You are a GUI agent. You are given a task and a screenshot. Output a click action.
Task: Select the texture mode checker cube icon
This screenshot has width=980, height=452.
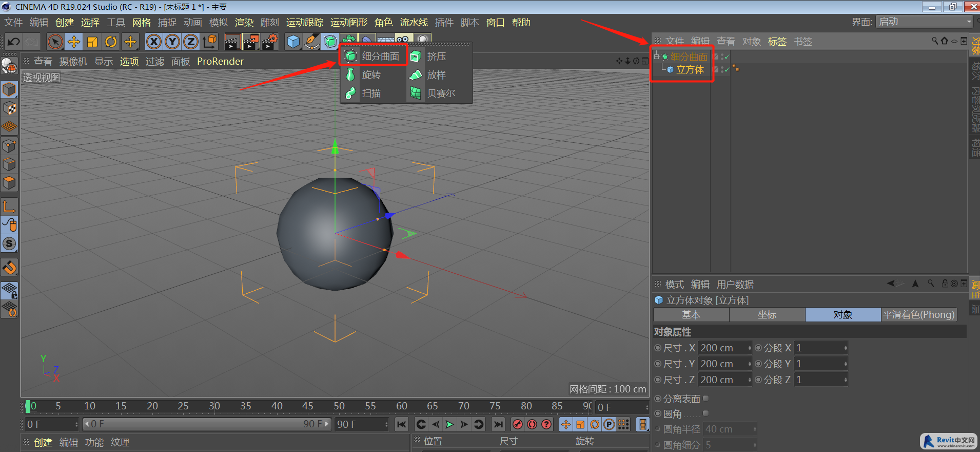click(x=9, y=108)
